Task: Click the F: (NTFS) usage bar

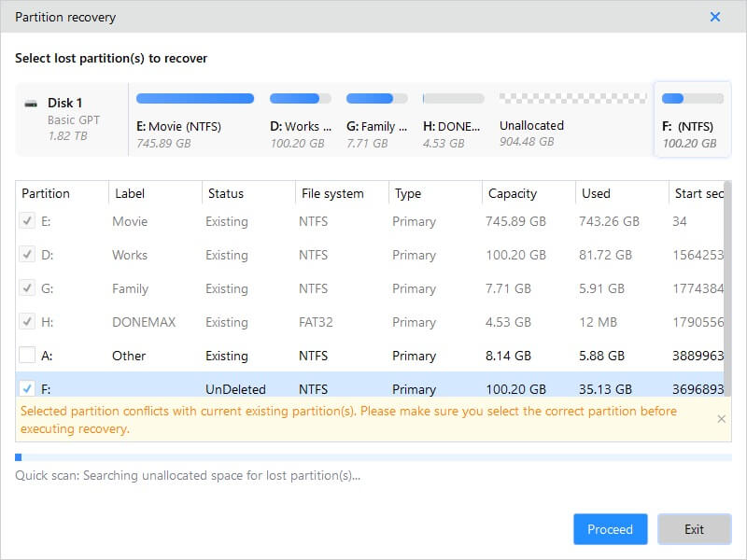Action: (x=693, y=99)
